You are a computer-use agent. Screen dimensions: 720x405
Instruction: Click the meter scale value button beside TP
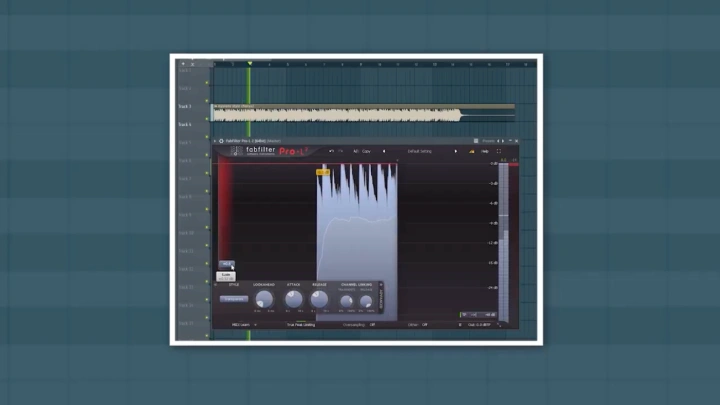pos(490,315)
